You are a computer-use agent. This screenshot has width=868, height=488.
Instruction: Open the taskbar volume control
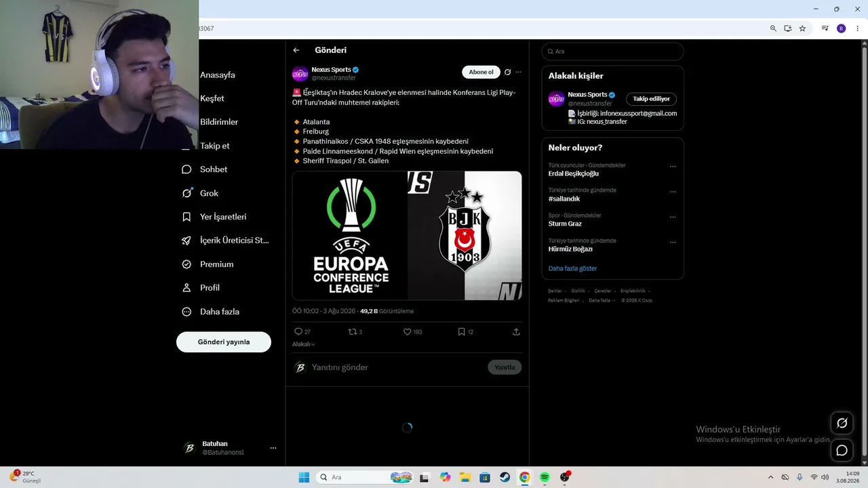click(x=825, y=477)
